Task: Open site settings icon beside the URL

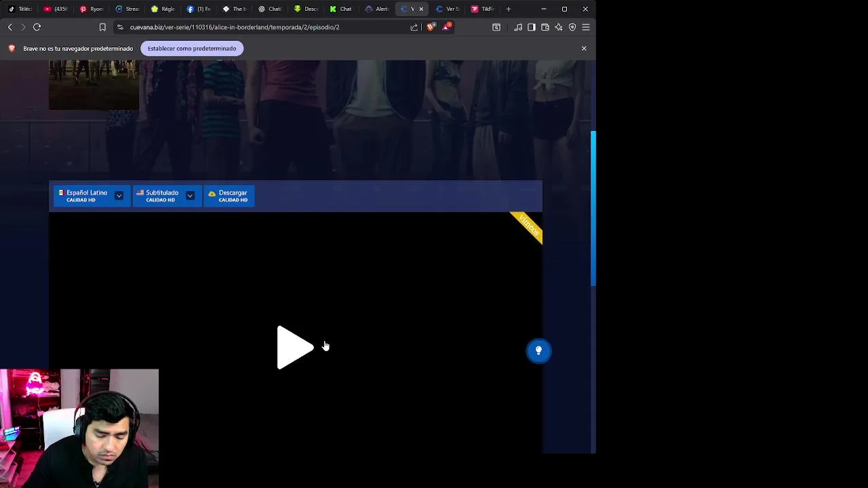Action: [x=120, y=27]
